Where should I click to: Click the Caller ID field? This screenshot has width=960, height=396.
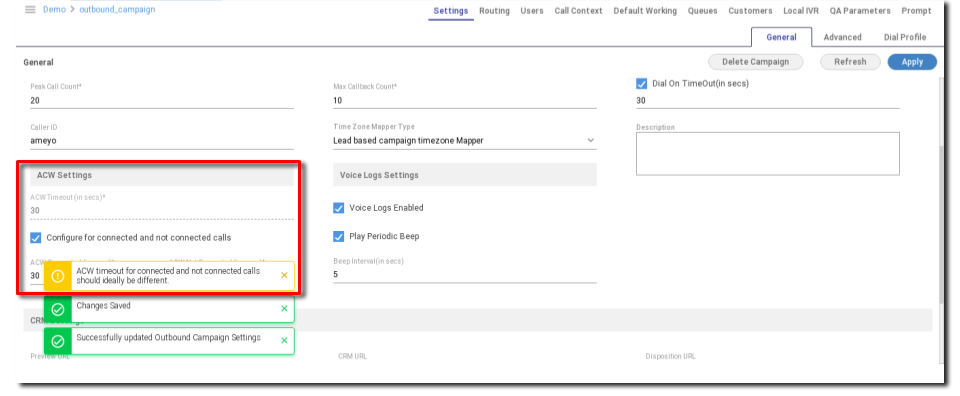coord(162,141)
